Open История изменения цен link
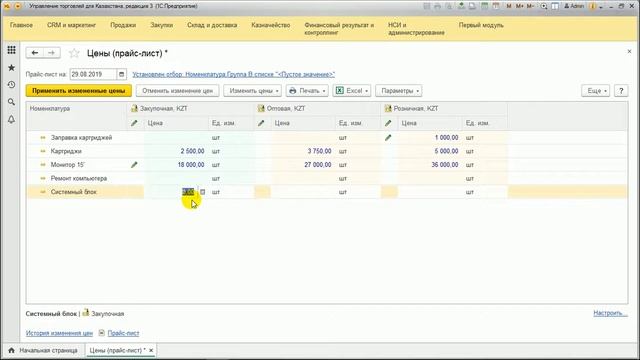This screenshot has height=360, width=640. tap(59, 333)
